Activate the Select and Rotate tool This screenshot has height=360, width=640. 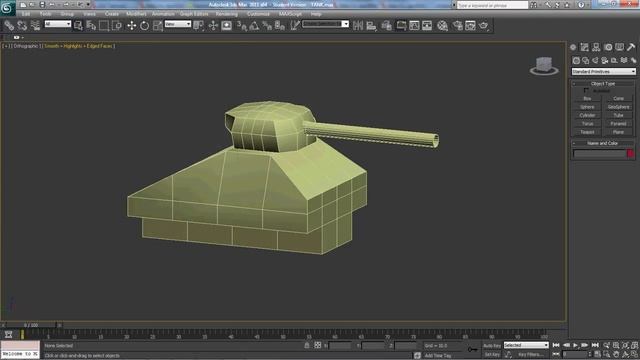click(x=144, y=26)
